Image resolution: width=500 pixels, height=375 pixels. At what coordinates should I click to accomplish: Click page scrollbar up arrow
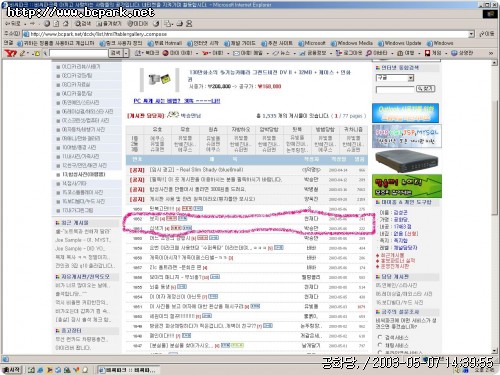[495, 63]
